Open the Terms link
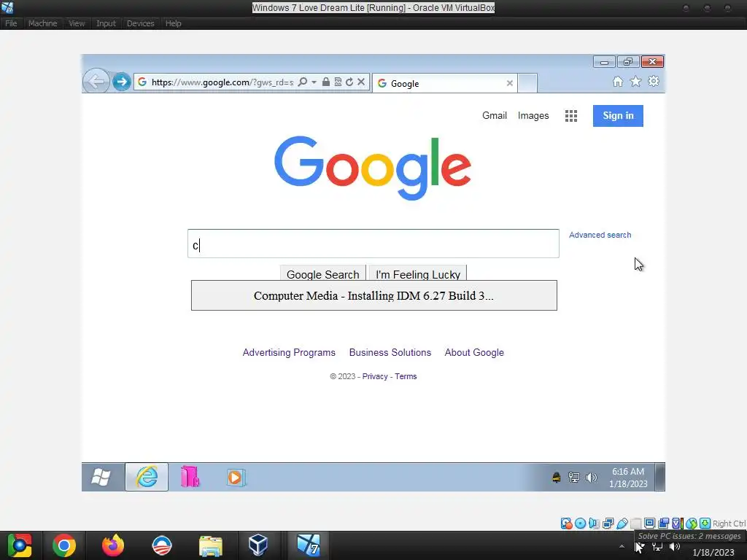The width and height of the screenshot is (747, 560). tap(406, 376)
